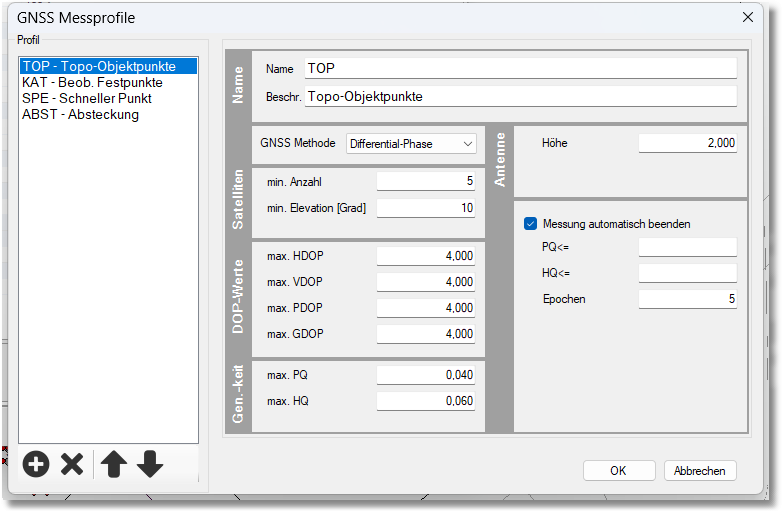Viewport: 783px width, 514px height.
Task: Uncheck Messung automatisch beenden checkbox
Action: click(x=531, y=224)
